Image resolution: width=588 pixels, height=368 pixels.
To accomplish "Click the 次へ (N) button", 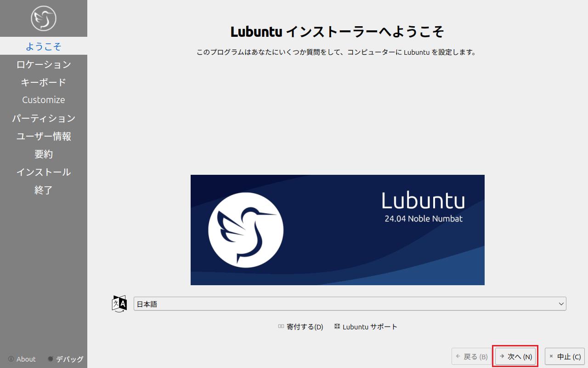I will click(x=515, y=356).
